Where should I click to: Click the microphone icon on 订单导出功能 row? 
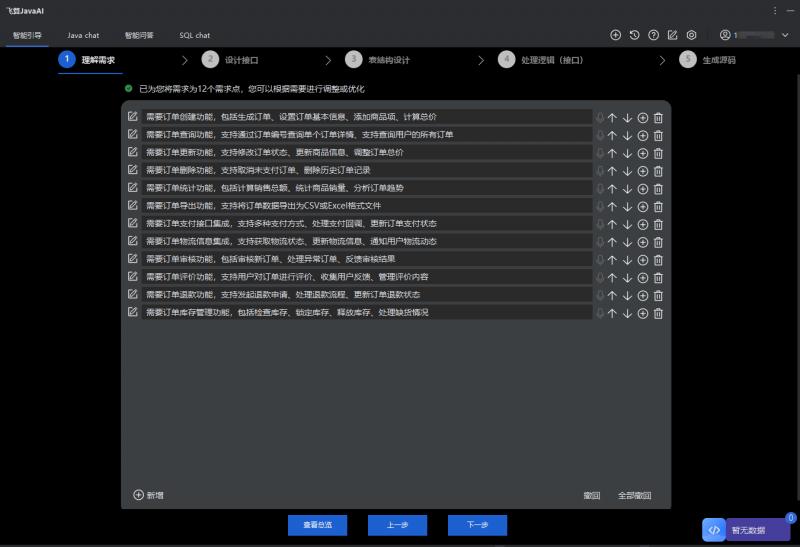pos(599,206)
